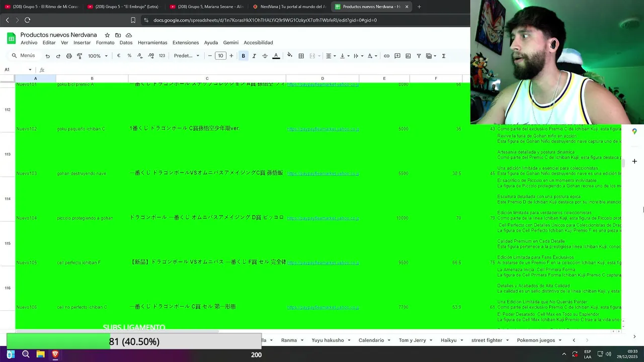This screenshot has height=362, width=644.
Task: Select column C header
Action: tap(207, 78)
